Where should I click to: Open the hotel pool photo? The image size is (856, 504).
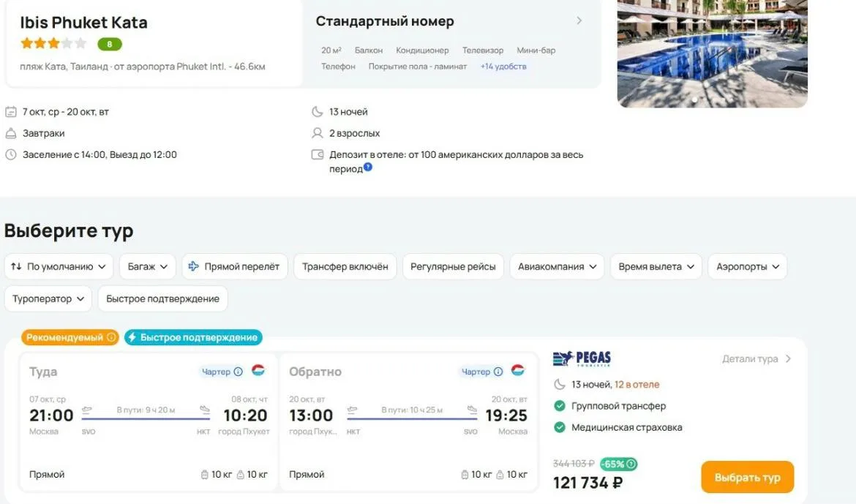click(712, 53)
